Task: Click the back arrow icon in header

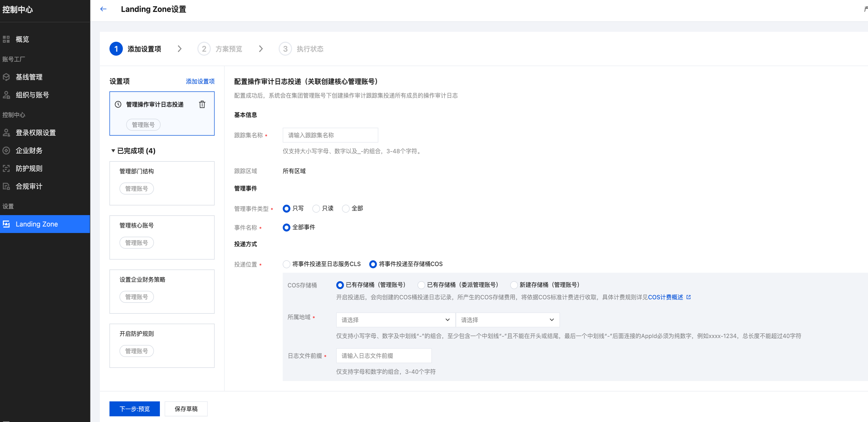Action: point(104,9)
